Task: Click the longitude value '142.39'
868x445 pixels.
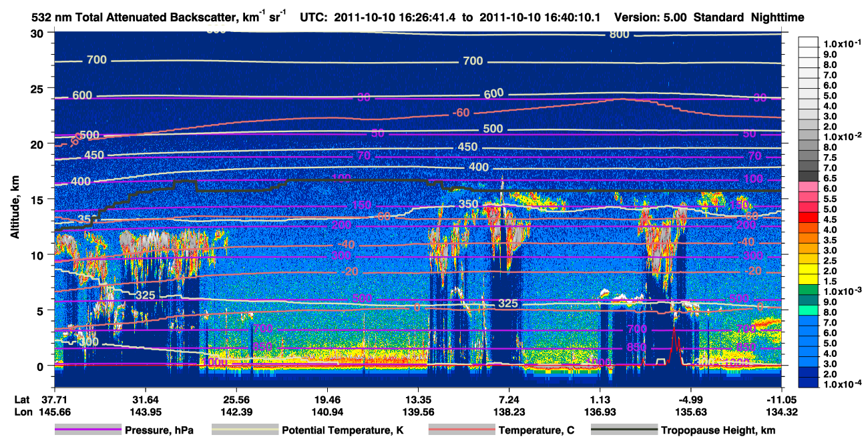Action: pyautogui.click(x=236, y=411)
